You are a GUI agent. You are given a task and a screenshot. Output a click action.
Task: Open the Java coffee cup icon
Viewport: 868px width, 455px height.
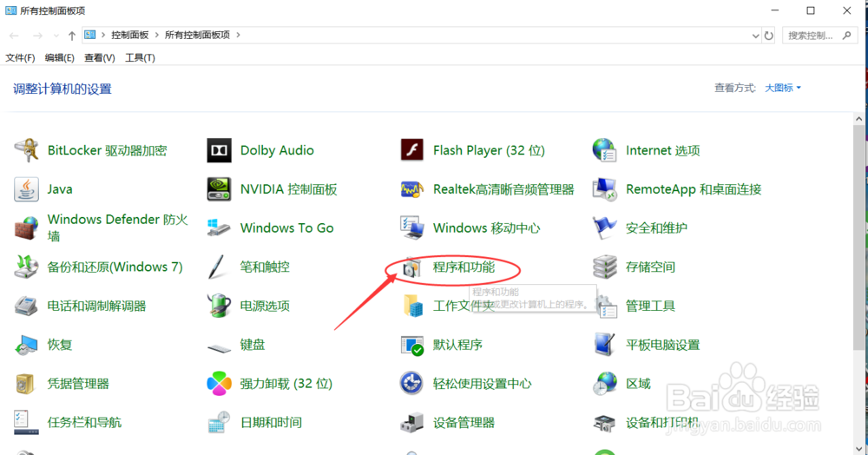(x=26, y=189)
